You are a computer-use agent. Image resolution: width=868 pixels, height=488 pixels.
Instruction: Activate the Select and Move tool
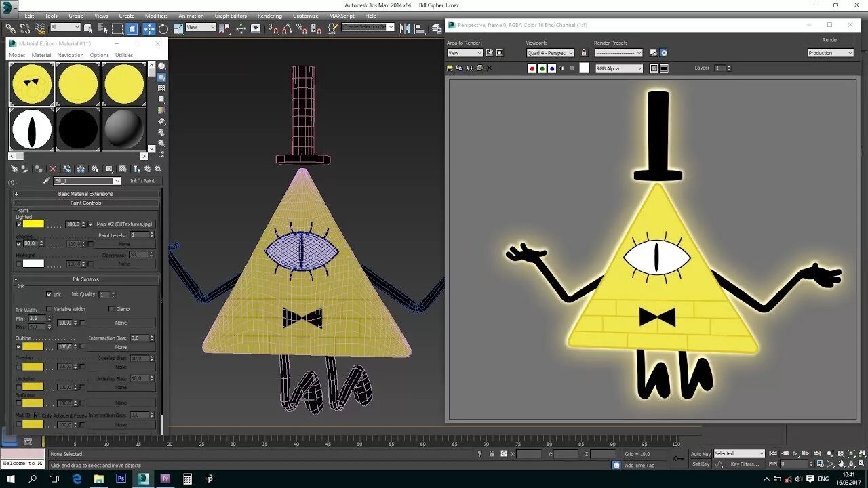click(x=149, y=28)
